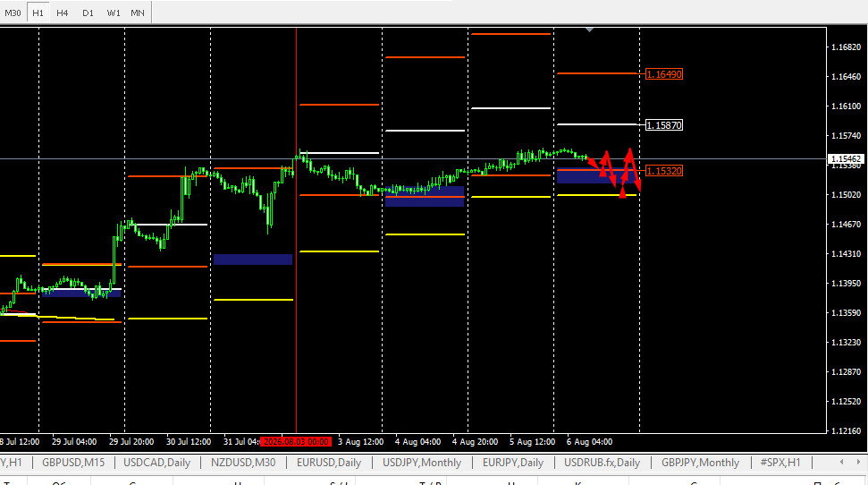The width and height of the screenshot is (868, 485).
Task: Click the 1.16100 value on the price scale
Action: [x=847, y=106]
